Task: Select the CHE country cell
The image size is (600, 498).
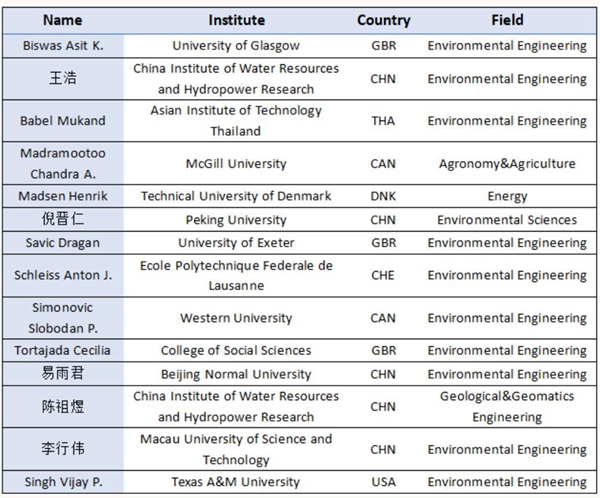Action: point(383,275)
